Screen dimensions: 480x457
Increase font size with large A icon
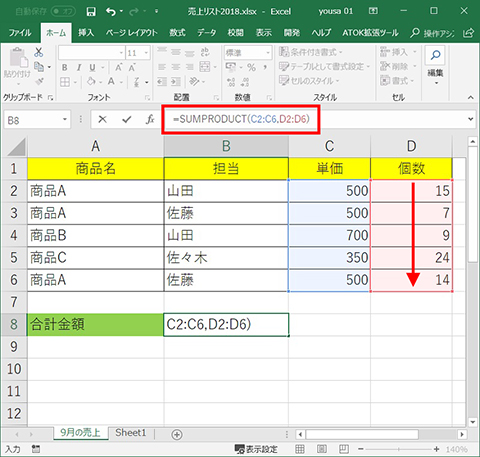click(x=119, y=68)
